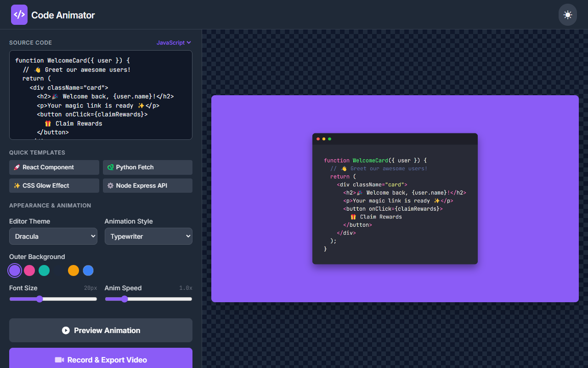Screen dimensions: 588x368
Task: Click the gear icon on Node Express API
Action: [110, 185]
